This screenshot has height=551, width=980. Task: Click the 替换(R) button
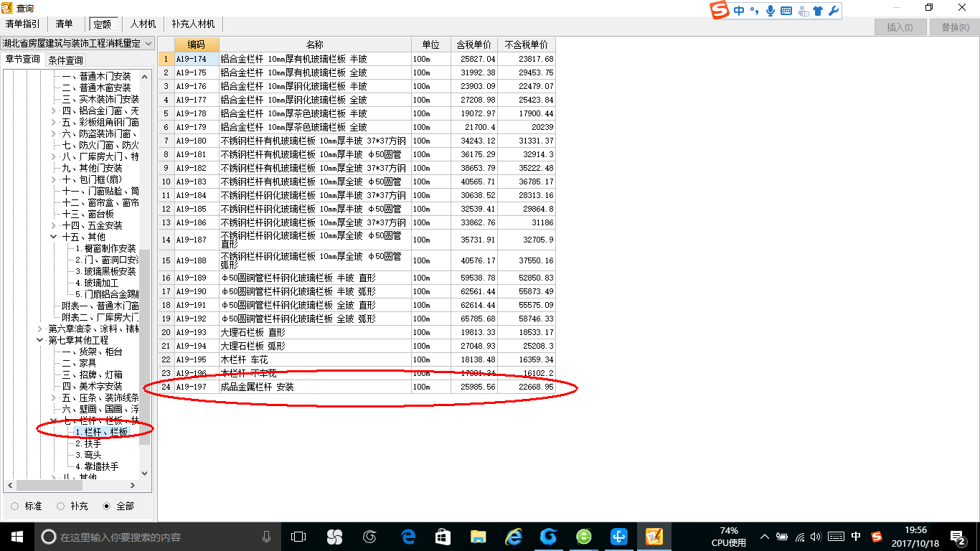pyautogui.click(x=955, y=27)
